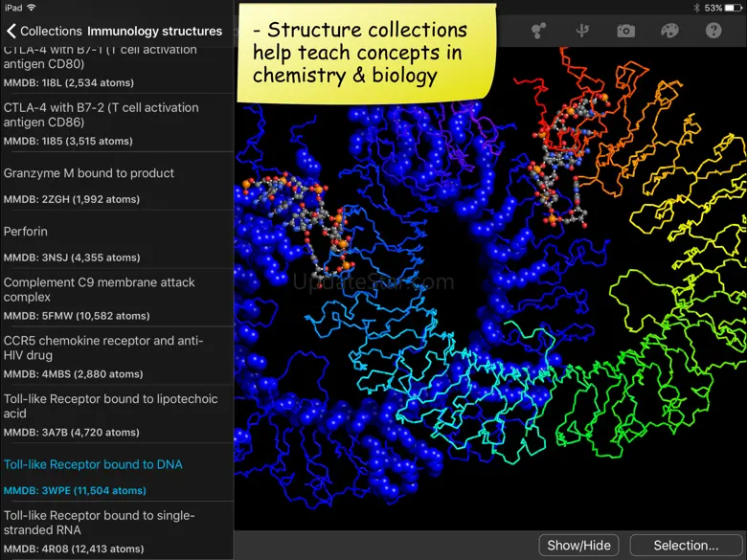Tap the Immunology structures title

[155, 31]
